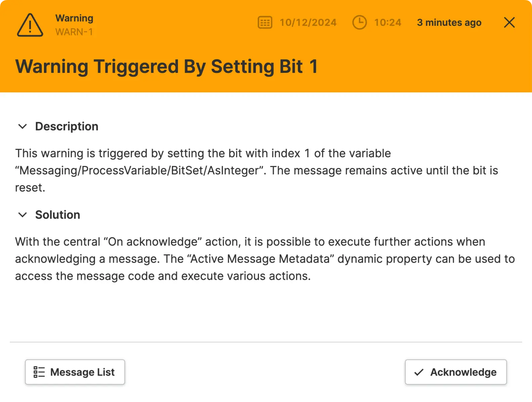Click the date 10/12/2024
The width and height of the screenshot is (532, 402).
[308, 23]
